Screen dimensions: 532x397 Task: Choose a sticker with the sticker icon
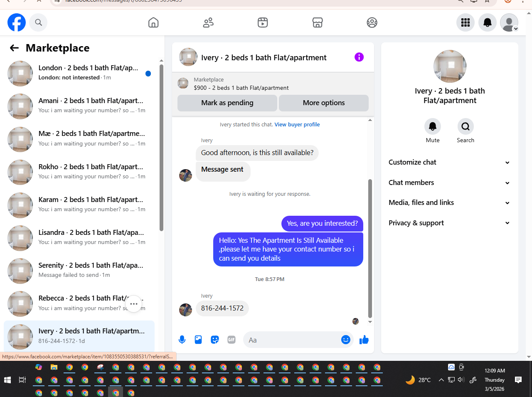215,340
